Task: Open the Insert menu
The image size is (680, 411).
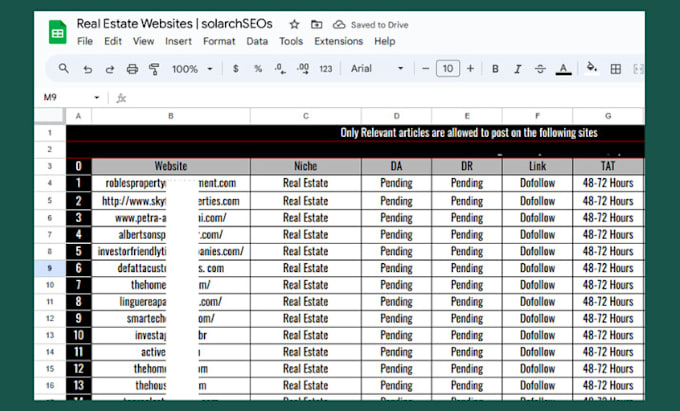Action: click(178, 41)
